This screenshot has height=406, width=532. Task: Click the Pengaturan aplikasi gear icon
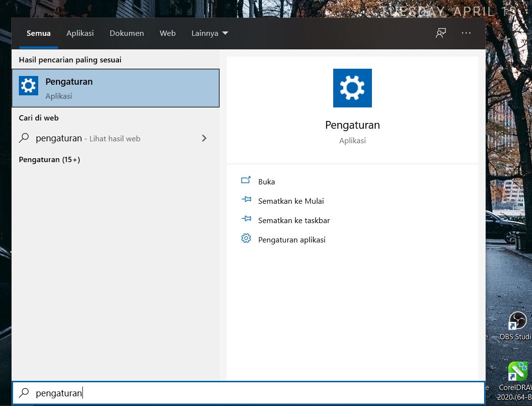[246, 238]
